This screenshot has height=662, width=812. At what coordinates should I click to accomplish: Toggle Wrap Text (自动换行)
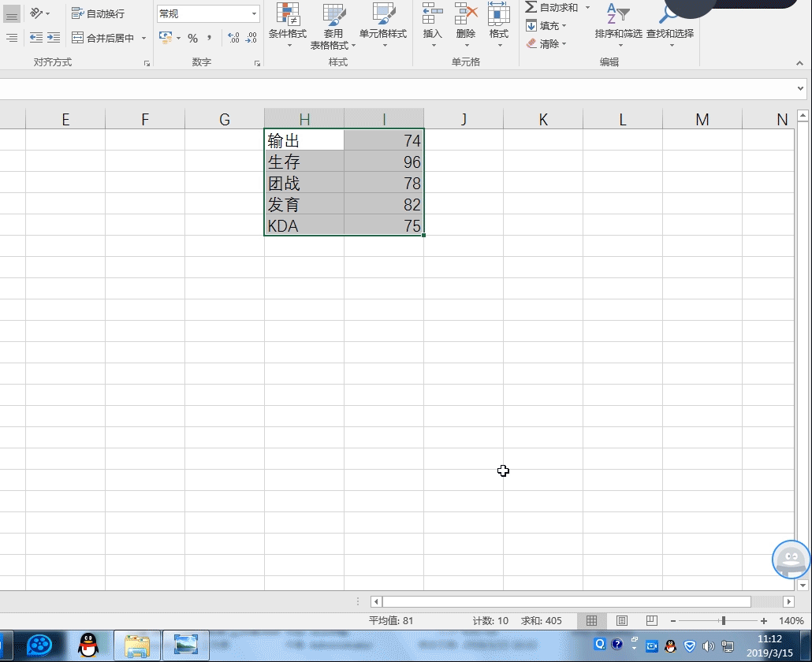tap(98, 13)
